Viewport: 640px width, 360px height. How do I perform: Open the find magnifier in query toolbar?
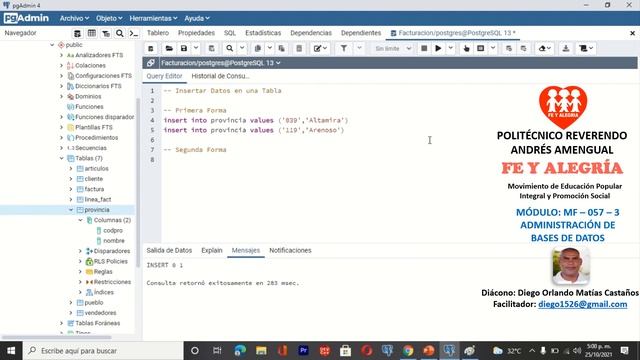(230, 49)
